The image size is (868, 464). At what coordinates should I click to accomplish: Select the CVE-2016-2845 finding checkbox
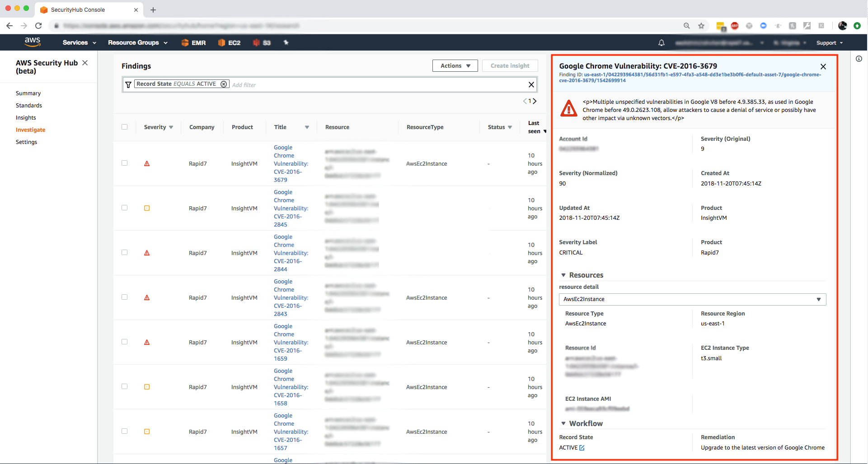point(124,208)
